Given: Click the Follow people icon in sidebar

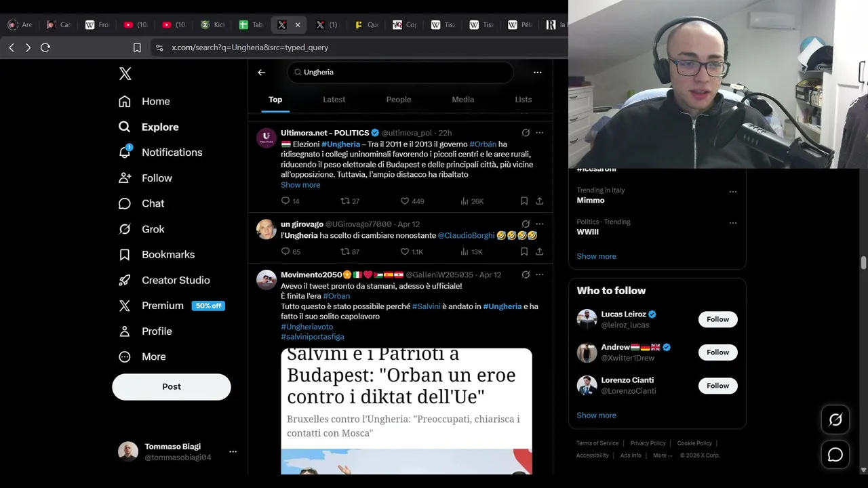Looking at the screenshot, I should click(125, 178).
